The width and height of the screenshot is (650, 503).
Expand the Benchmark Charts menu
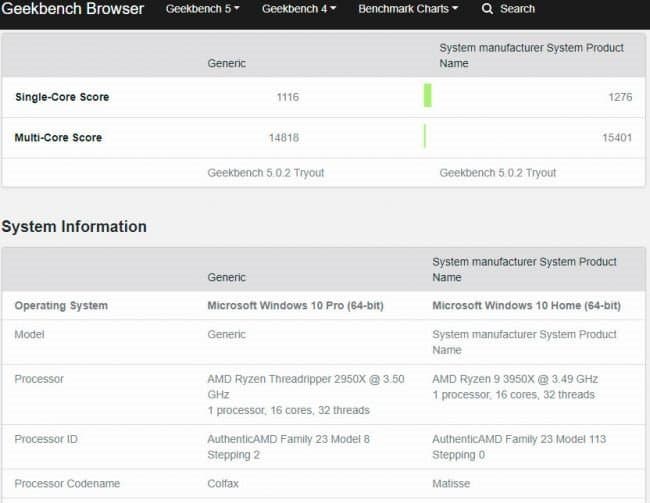coord(408,9)
